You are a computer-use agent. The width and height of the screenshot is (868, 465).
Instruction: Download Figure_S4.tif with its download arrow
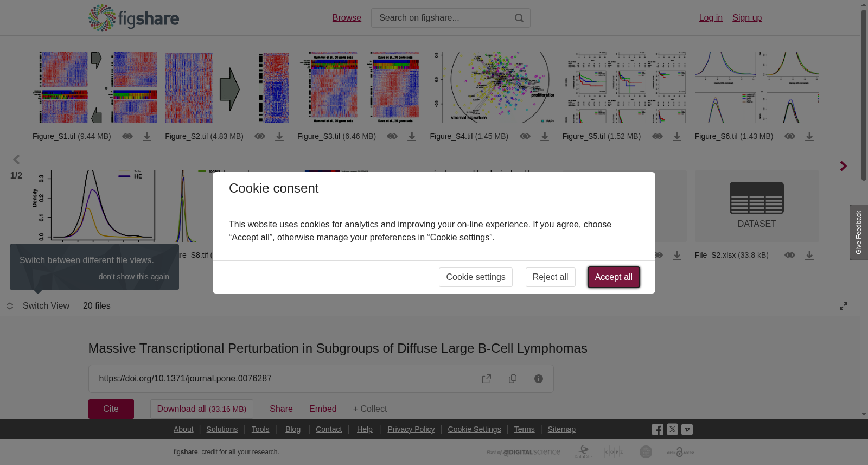(545, 137)
